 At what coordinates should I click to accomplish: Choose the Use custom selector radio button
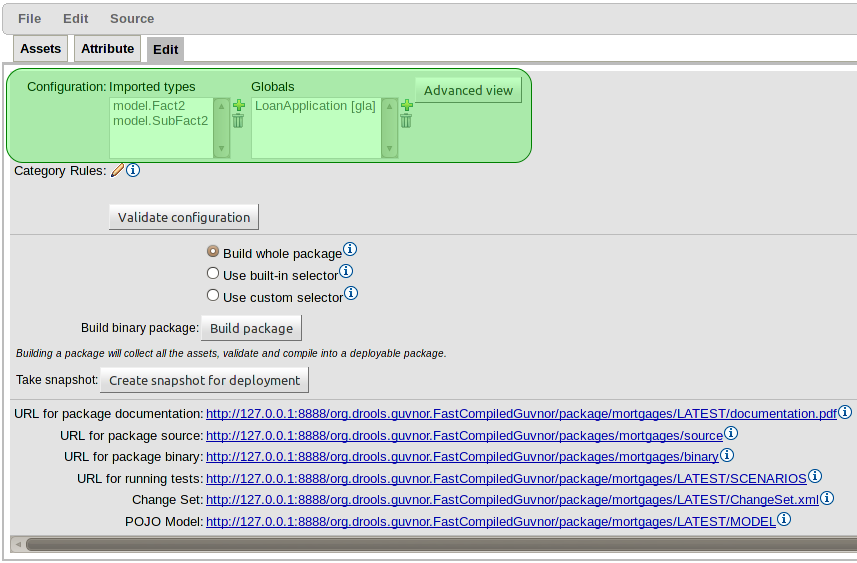212,296
